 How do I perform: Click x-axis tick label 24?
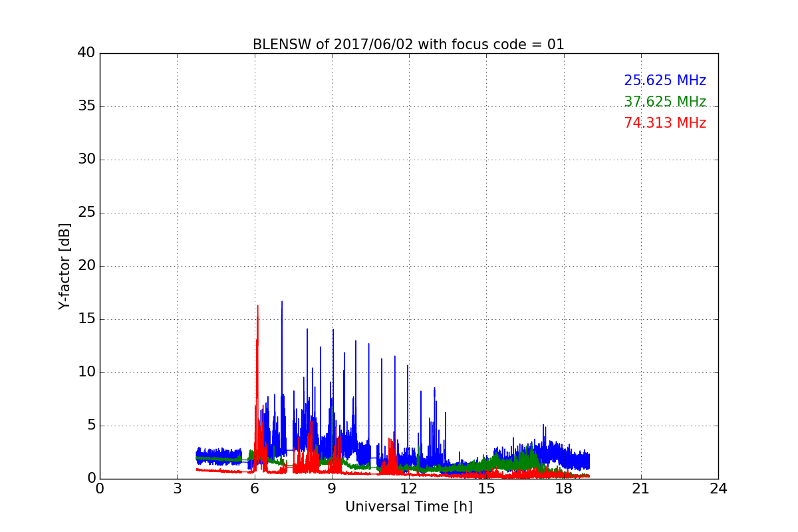point(718,489)
